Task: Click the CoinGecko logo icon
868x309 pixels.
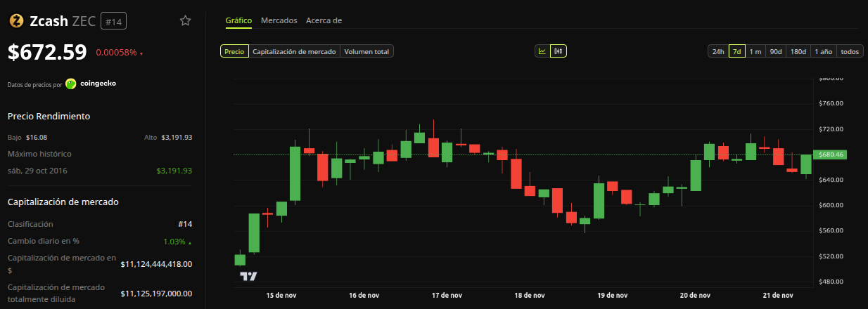Action: pos(71,84)
